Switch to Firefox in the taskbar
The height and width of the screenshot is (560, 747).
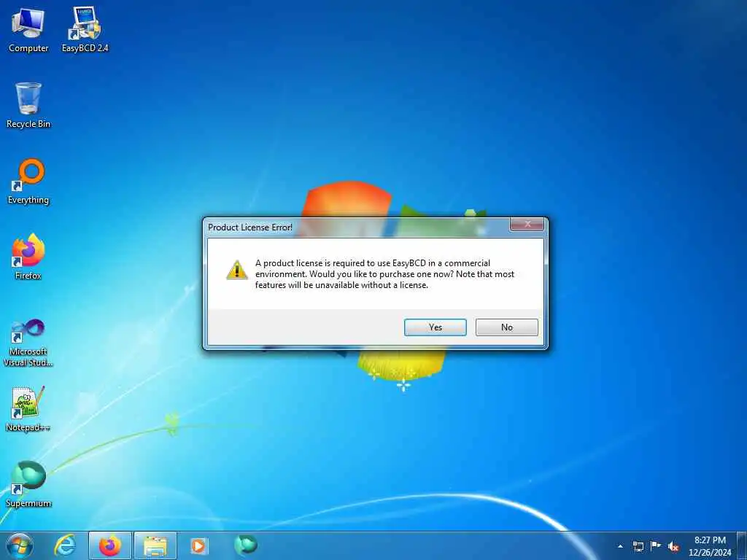click(110, 545)
